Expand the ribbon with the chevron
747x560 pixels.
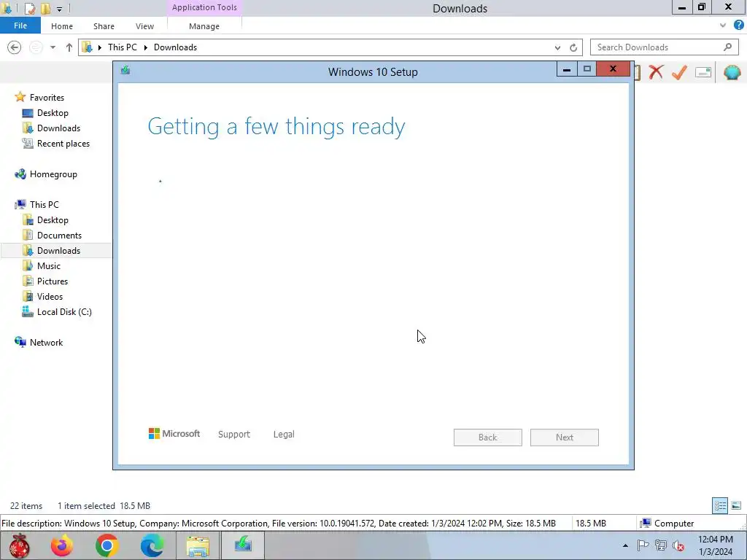(723, 26)
